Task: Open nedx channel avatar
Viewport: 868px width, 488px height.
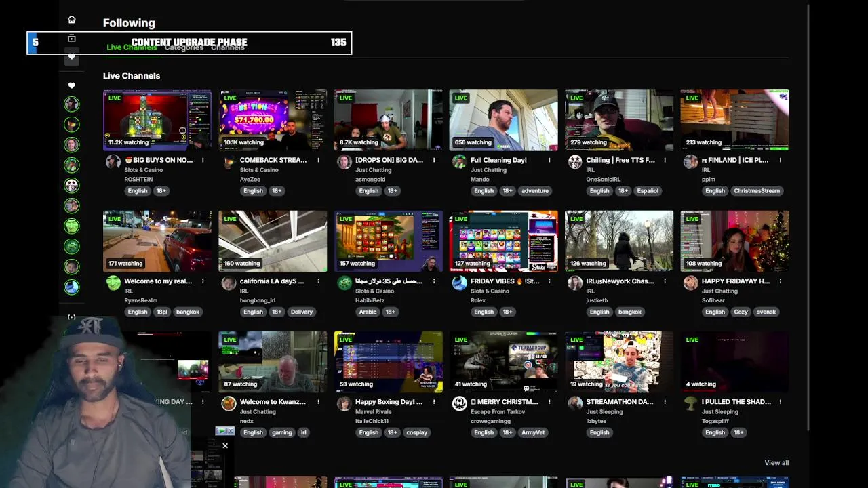Action: 229,403
